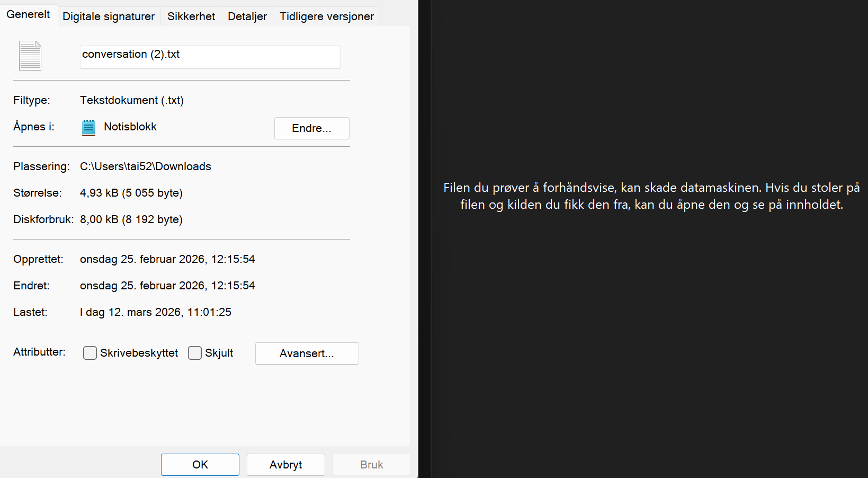Select the Detaljer tab
The width and height of the screenshot is (868, 478).
(x=247, y=16)
